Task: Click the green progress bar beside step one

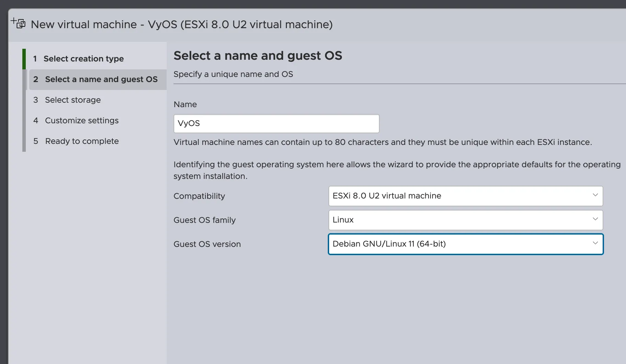Action: pos(24,59)
